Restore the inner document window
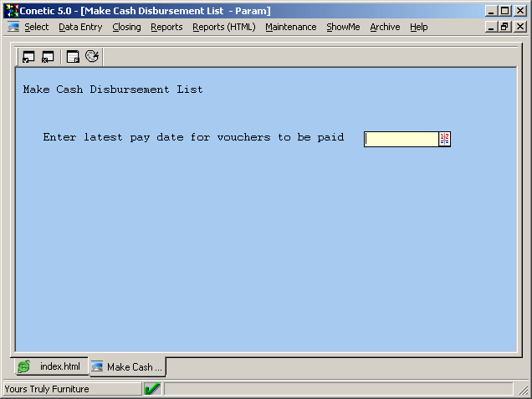 [504, 27]
